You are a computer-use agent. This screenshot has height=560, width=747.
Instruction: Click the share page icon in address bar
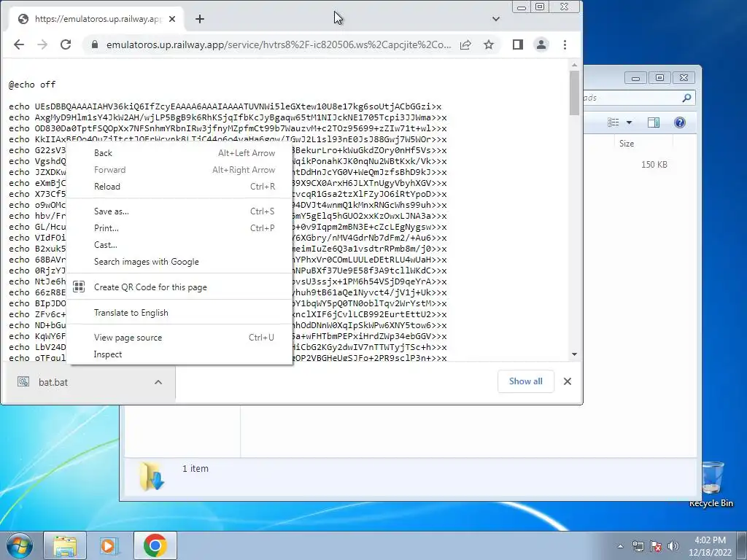(x=465, y=44)
